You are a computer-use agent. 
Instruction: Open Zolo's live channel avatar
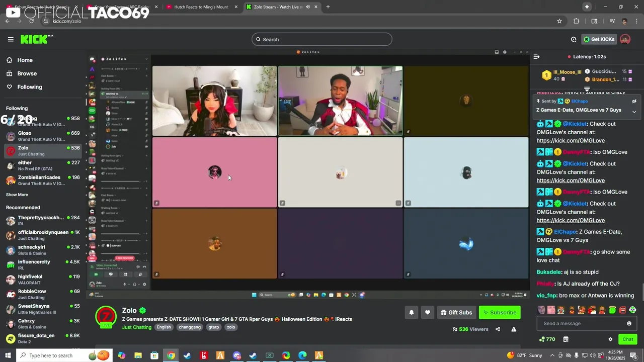click(x=106, y=317)
